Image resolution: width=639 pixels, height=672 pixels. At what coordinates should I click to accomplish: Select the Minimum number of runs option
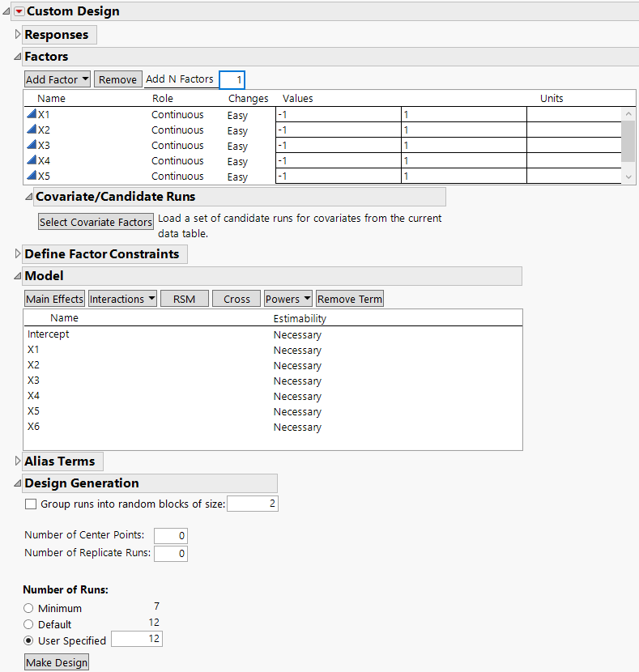coord(29,608)
